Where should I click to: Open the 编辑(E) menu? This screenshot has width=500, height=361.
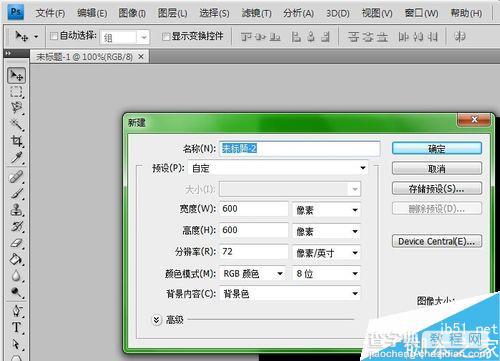(92, 13)
